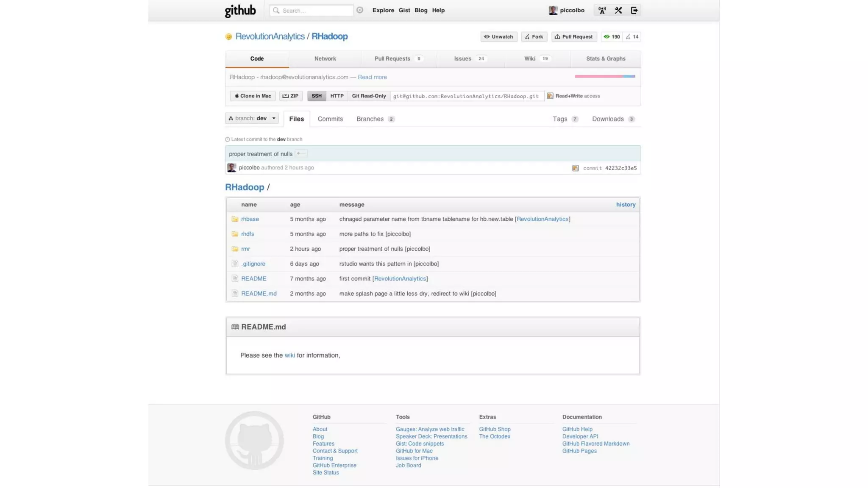
Task: Click the rmr folder icon
Action: tap(235, 249)
